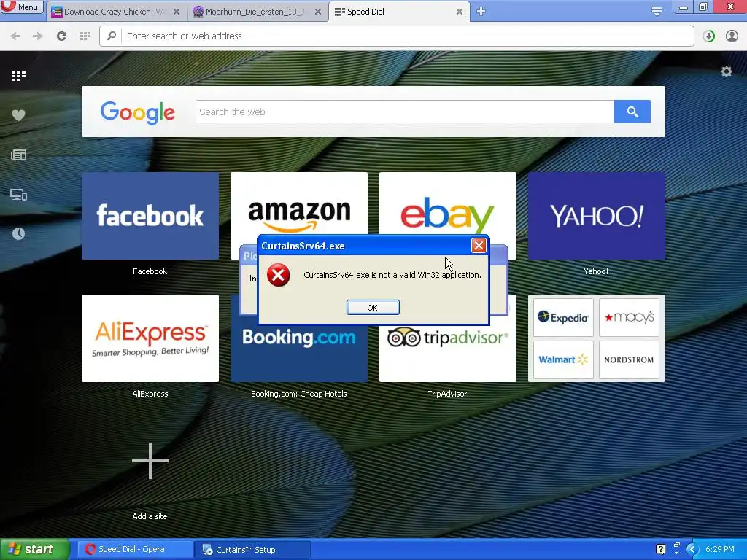The image size is (747, 560).
Task: Open Macy's in the folder tile
Action: point(629,318)
